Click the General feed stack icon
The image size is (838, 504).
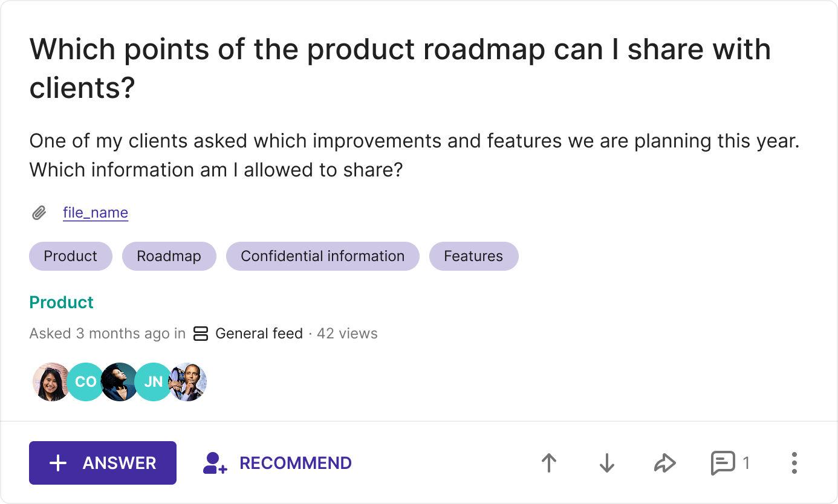point(200,334)
